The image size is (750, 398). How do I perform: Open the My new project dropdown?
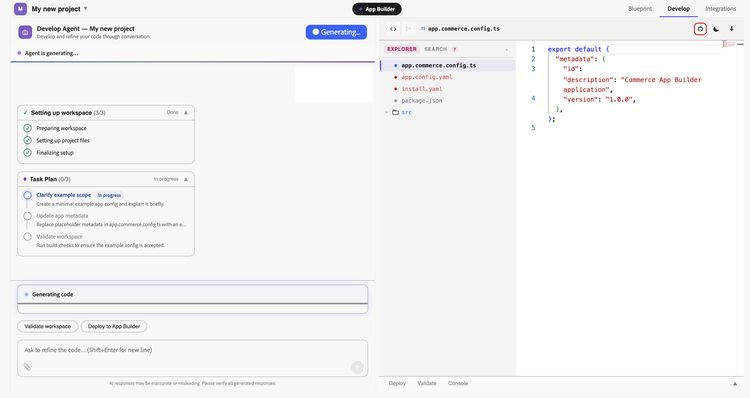(x=60, y=9)
